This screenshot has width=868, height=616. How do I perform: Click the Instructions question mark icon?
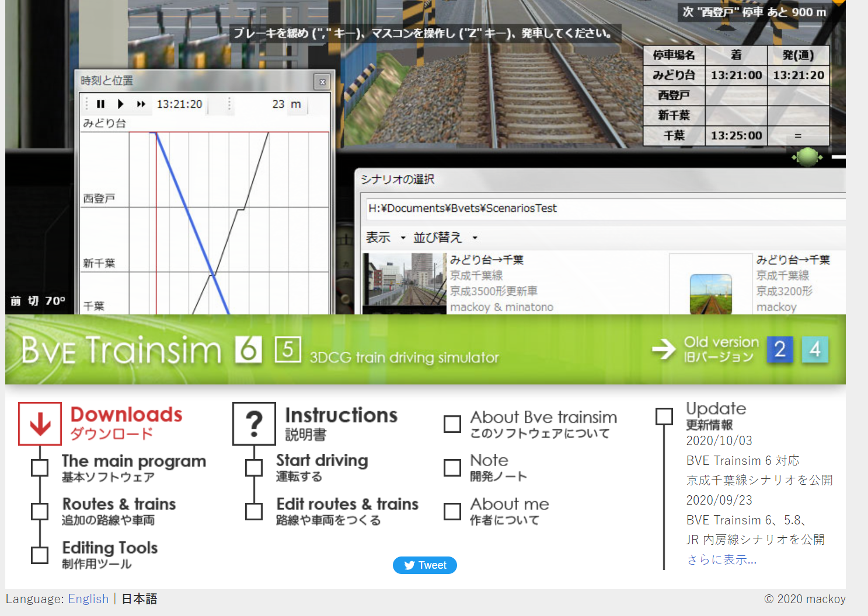point(253,423)
